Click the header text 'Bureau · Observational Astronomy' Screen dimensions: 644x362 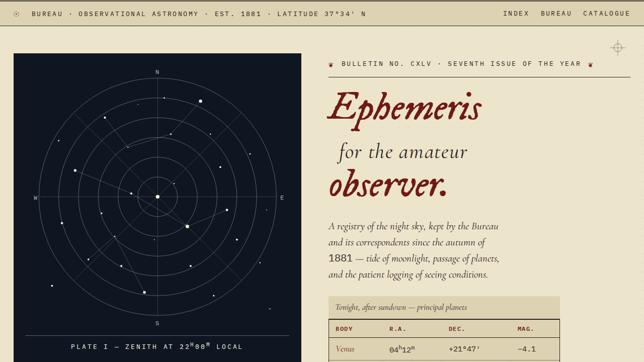point(115,14)
